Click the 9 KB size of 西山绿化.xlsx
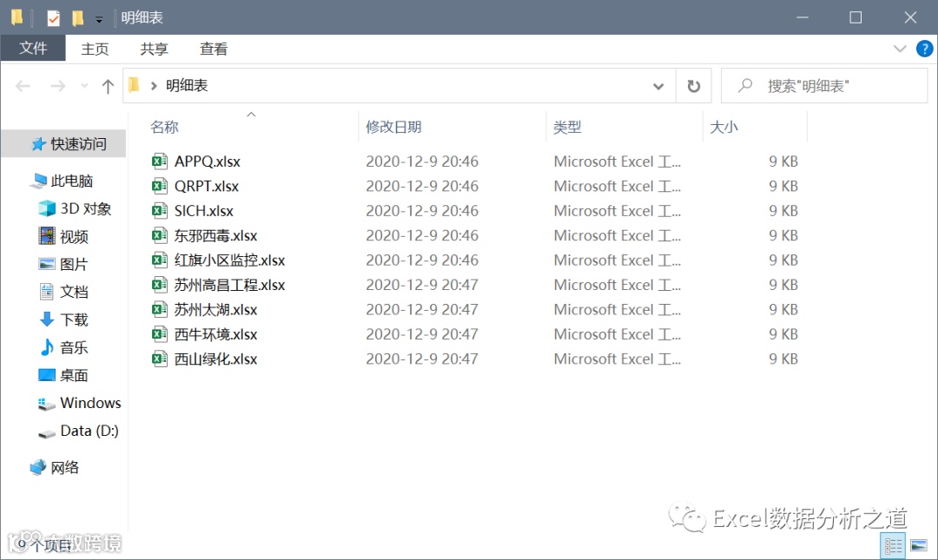The width and height of the screenshot is (938, 560). click(x=783, y=359)
